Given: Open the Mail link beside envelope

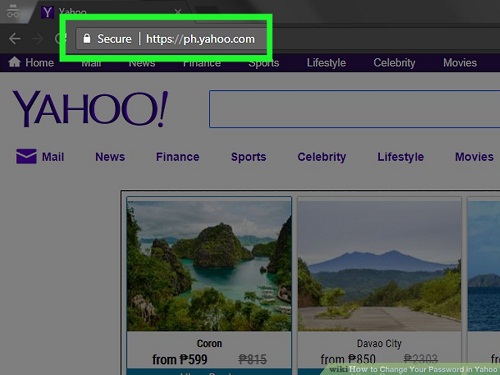Looking at the screenshot, I should pyautogui.click(x=53, y=157).
